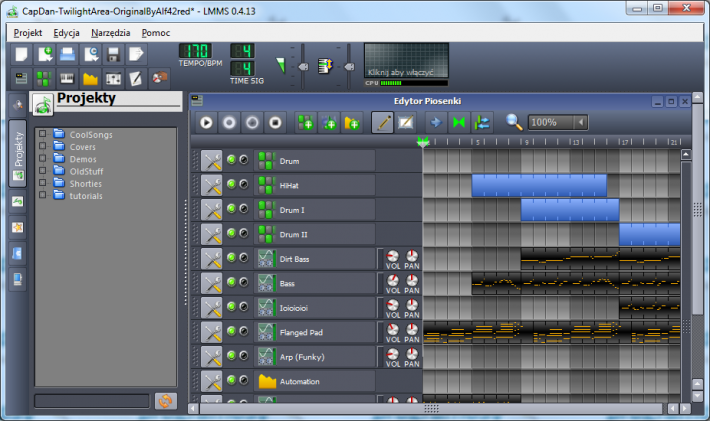Adjust the master volume slider

pos(303,67)
